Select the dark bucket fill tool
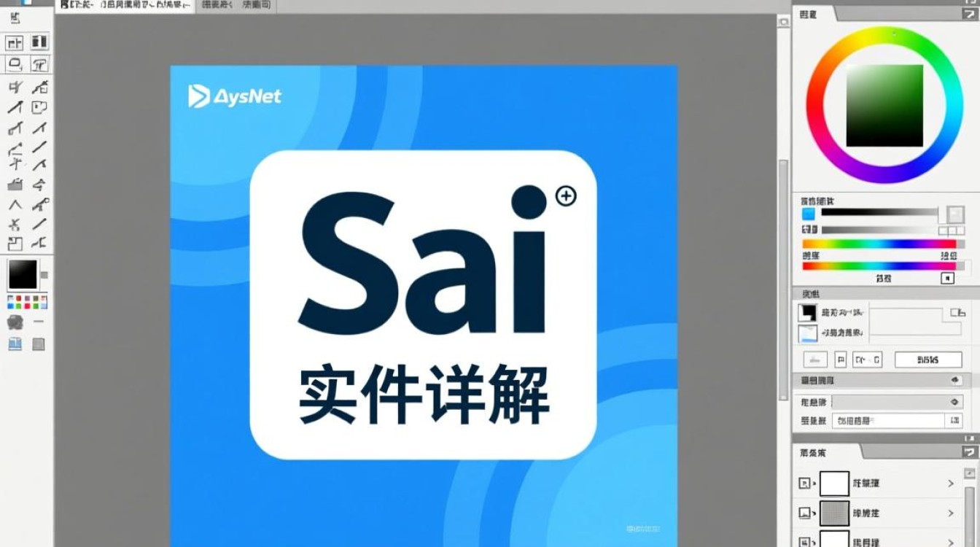 [15, 185]
